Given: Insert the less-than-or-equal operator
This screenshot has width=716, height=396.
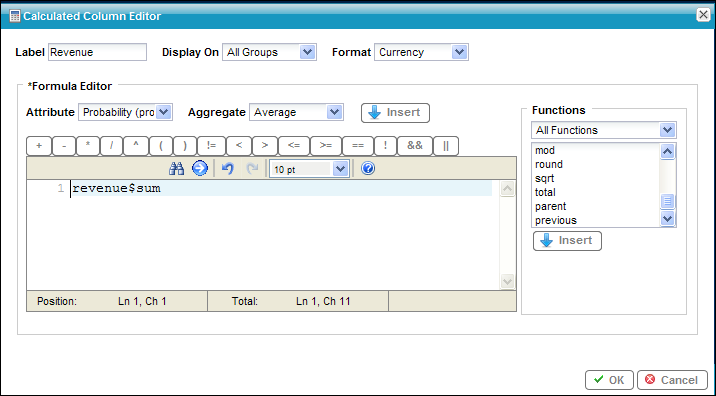Looking at the screenshot, I should 294,146.
